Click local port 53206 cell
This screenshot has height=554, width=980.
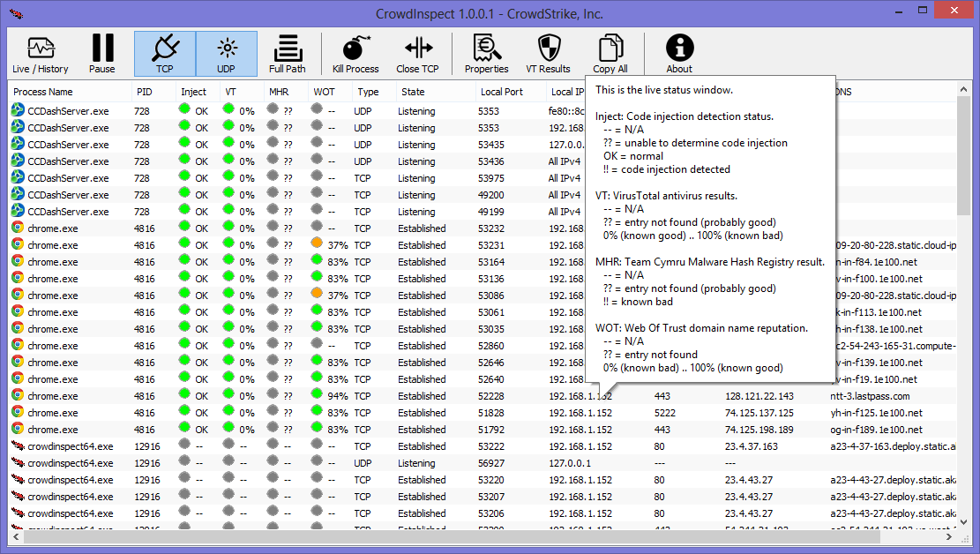pyautogui.click(x=491, y=513)
